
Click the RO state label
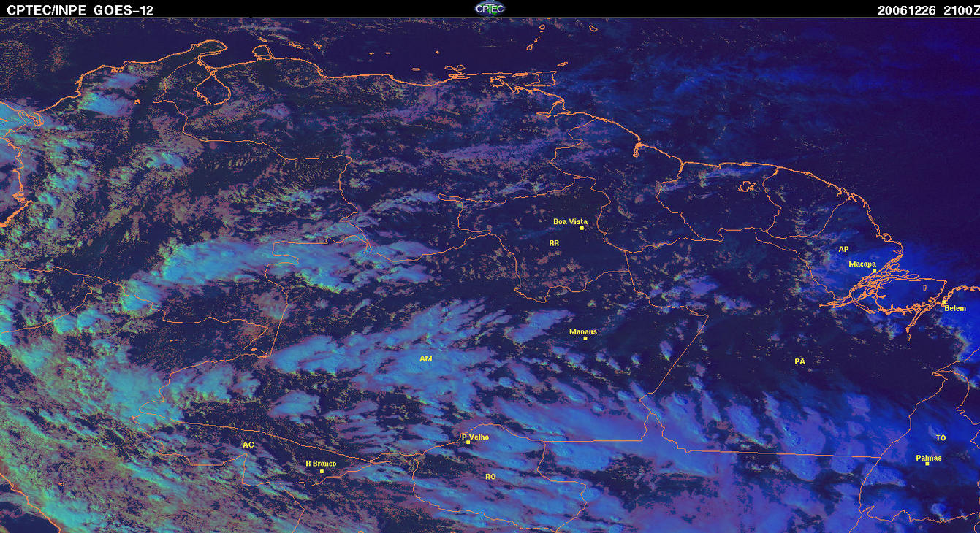click(x=490, y=476)
